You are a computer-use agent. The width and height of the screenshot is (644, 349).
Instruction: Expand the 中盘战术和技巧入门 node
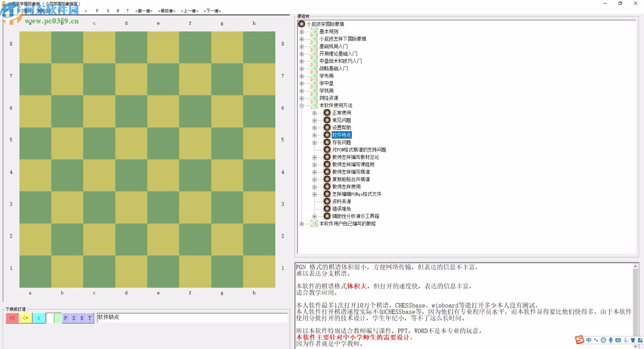(x=301, y=61)
